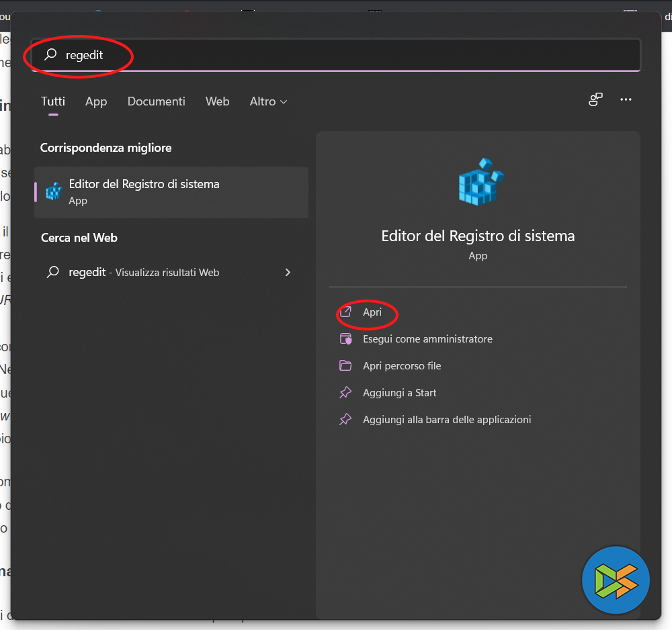This screenshot has width=672, height=630.
Task: Click Aggiungi alla barra delle applicazioni
Action: pyautogui.click(x=447, y=420)
